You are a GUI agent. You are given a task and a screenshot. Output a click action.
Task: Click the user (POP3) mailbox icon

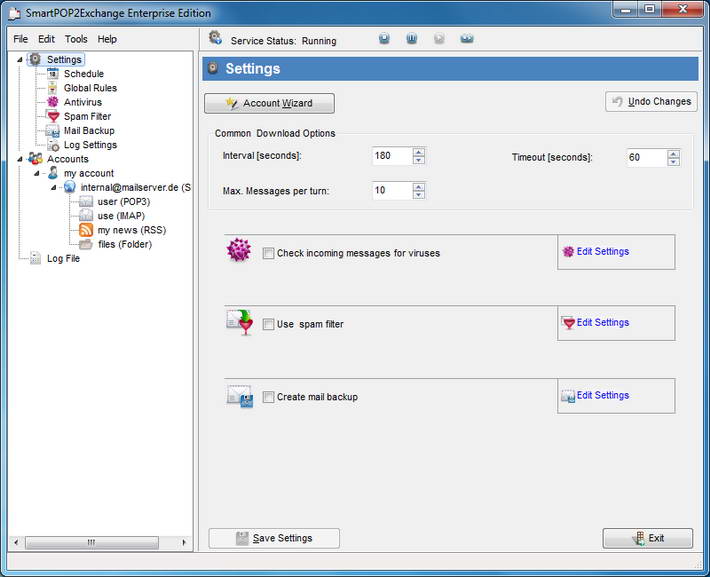pos(86,202)
